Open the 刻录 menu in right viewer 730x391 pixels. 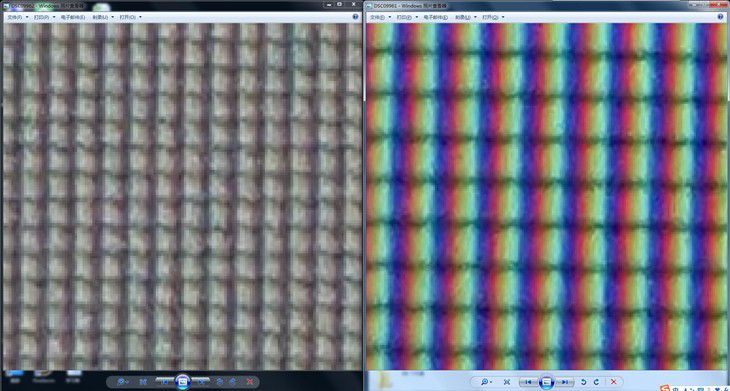tap(466, 17)
